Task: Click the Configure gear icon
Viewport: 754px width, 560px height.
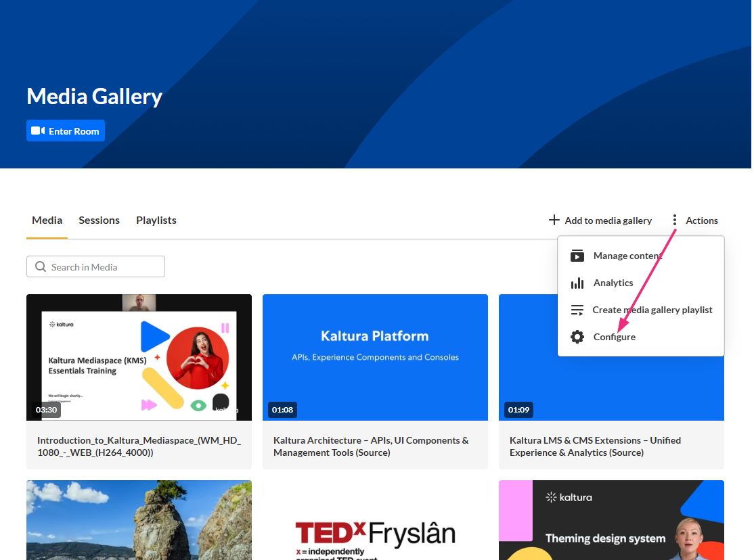Action: click(x=577, y=337)
